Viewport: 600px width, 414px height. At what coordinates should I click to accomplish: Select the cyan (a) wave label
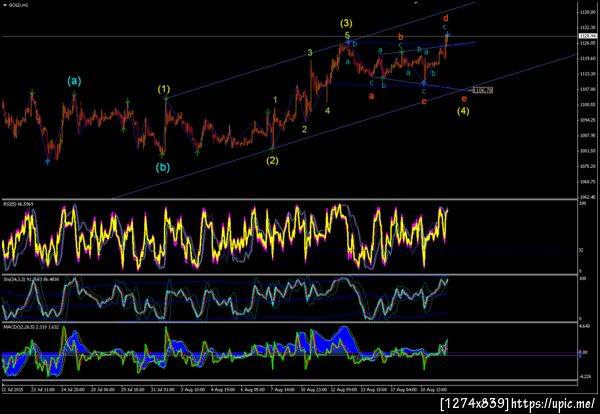click(x=74, y=81)
